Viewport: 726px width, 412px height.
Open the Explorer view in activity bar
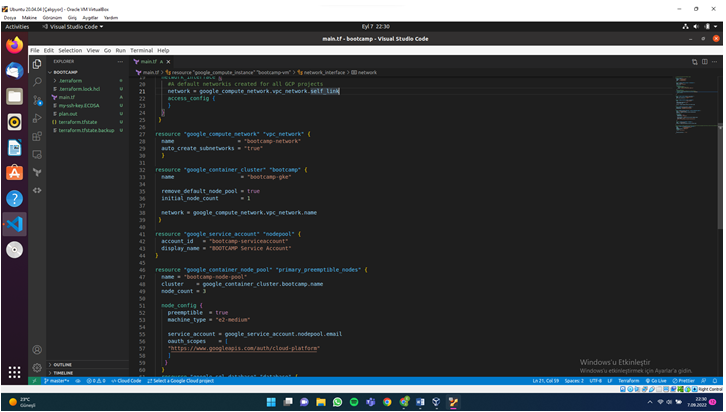(x=37, y=64)
